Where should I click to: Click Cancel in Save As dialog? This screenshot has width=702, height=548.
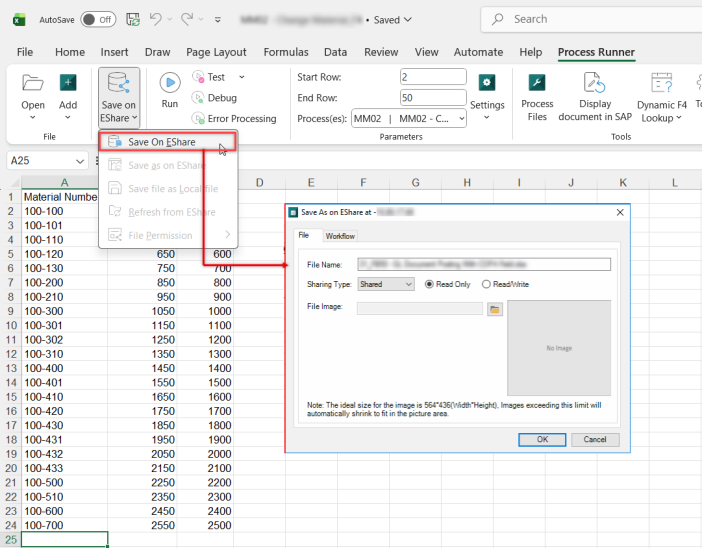pos(595,440)
